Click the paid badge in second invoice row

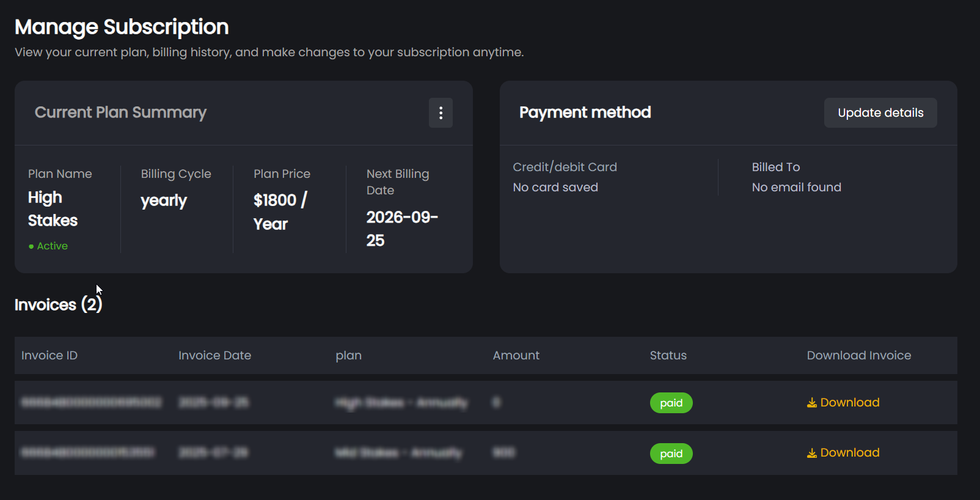pos(671,454)
